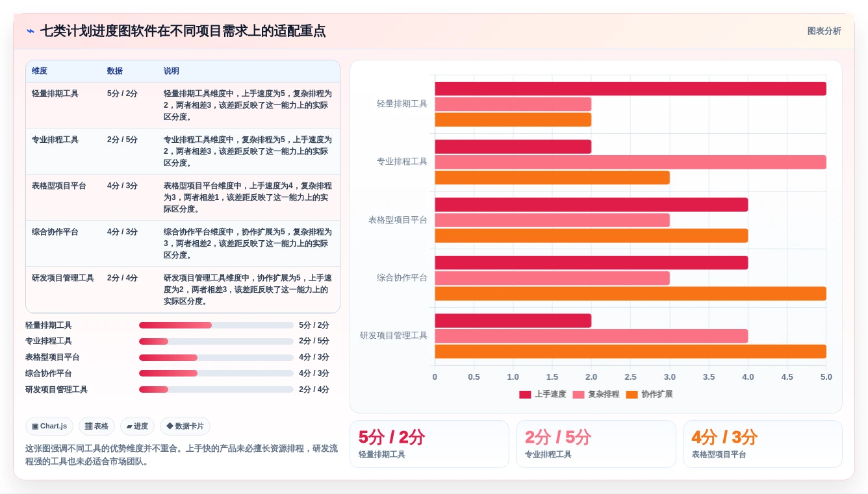This screenshot has height=494, width=868.
Task: Toggle 复杂排程 legend item in chart
Action: (596, 394)
